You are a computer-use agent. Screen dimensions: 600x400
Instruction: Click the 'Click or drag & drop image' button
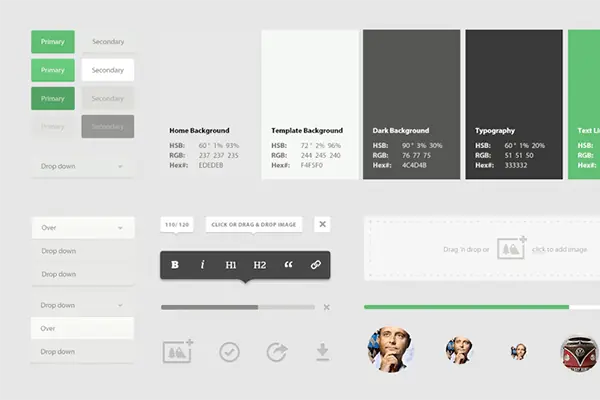point(257,225)
